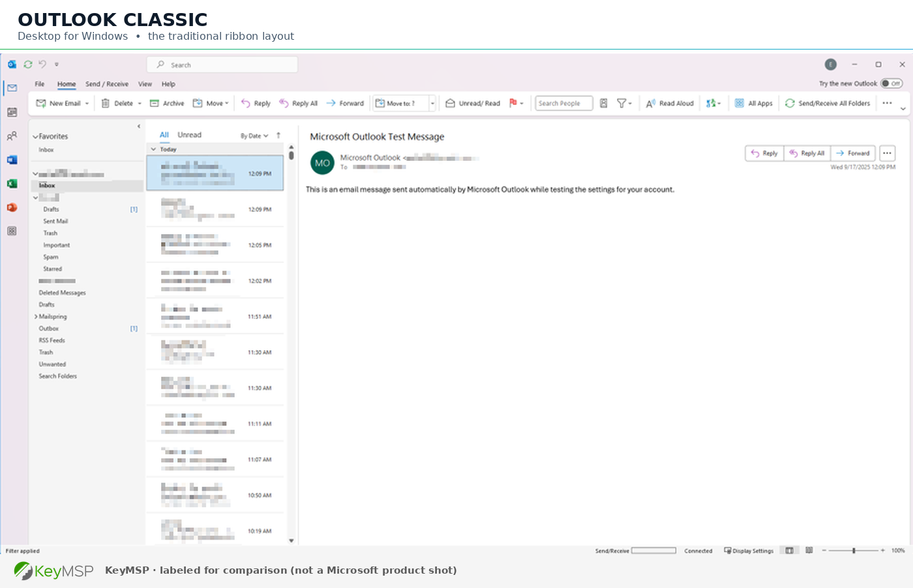Viewport: 913px width, 588px height.
Task: Toggle Unread/Read for the message
Action: coord(473,103)
